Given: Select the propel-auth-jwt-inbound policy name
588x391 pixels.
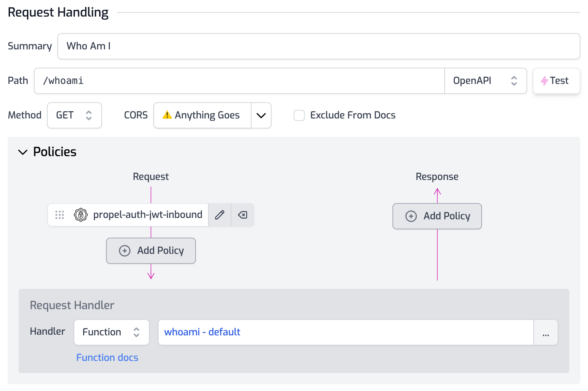Looking at the screenshot, I should point(148,215).
